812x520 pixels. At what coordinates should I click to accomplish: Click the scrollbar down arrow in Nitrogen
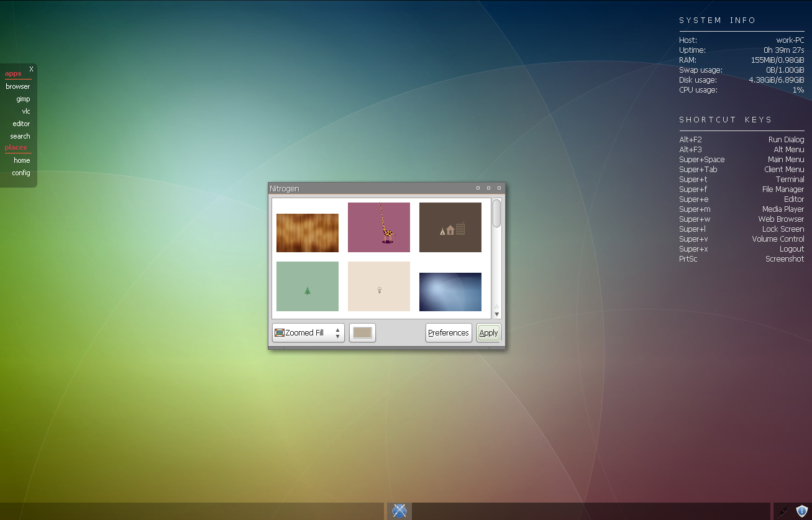click(x=496, y=314)
